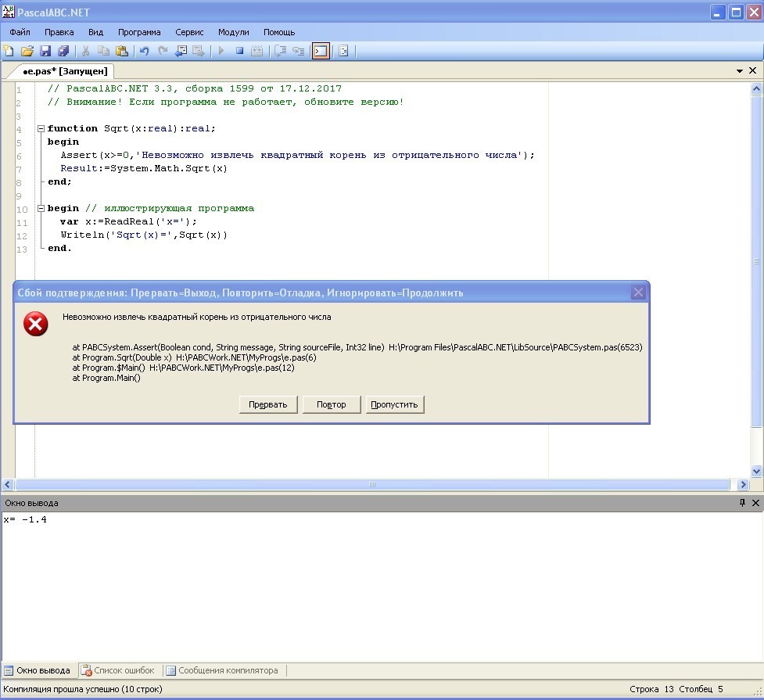Image resolution: width=764 pixels, height=700 pixels.
Task: Click the PascalABC.NET title bar app icon
Action: pos(9,12)
